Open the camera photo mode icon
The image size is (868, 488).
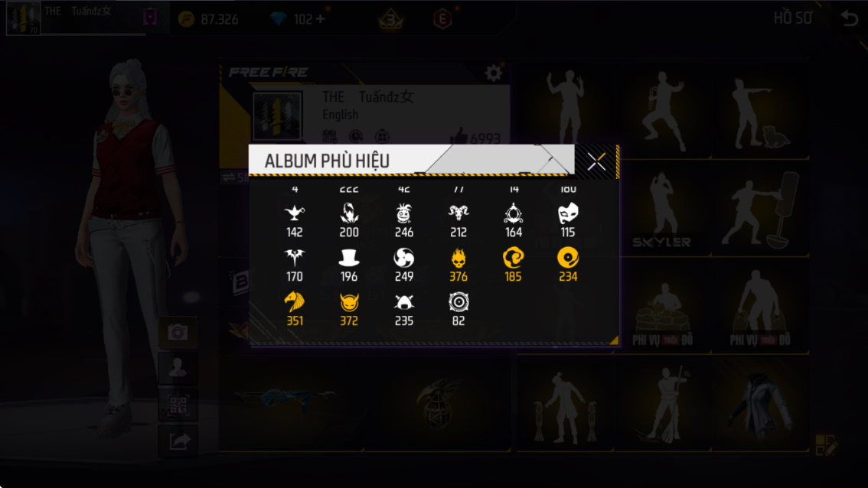point(178,332)
